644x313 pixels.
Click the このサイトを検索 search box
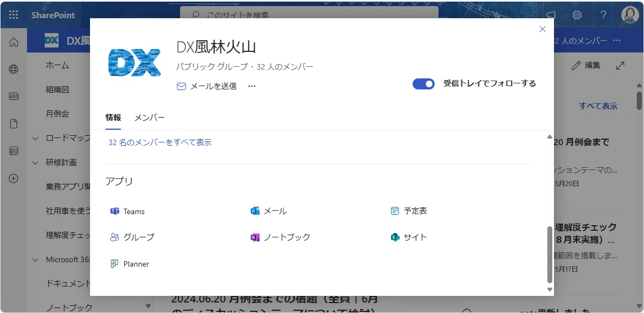point(309,15)
